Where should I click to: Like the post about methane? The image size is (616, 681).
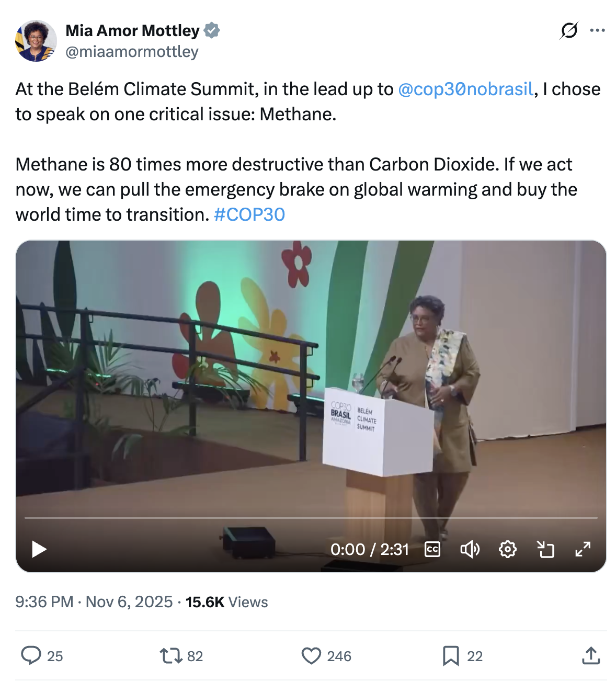coord(312,655)
